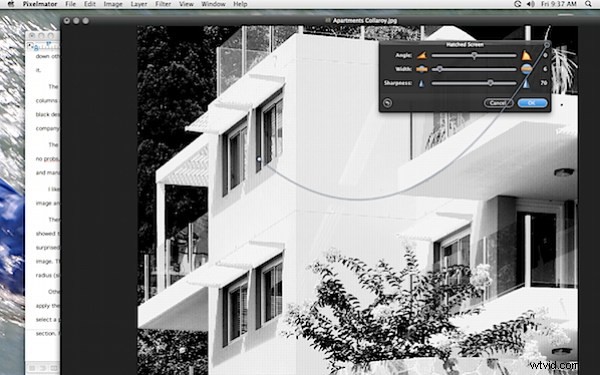The height and width of the screenshot is (375, 600).
Task: Open the Layer menu
Action: pyautogui.click(x=139, y=4)
